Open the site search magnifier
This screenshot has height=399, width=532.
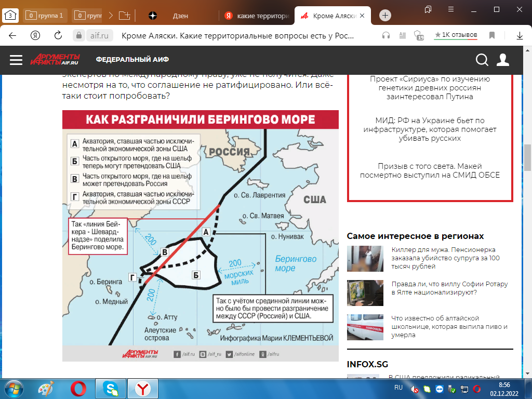[482, 60]
